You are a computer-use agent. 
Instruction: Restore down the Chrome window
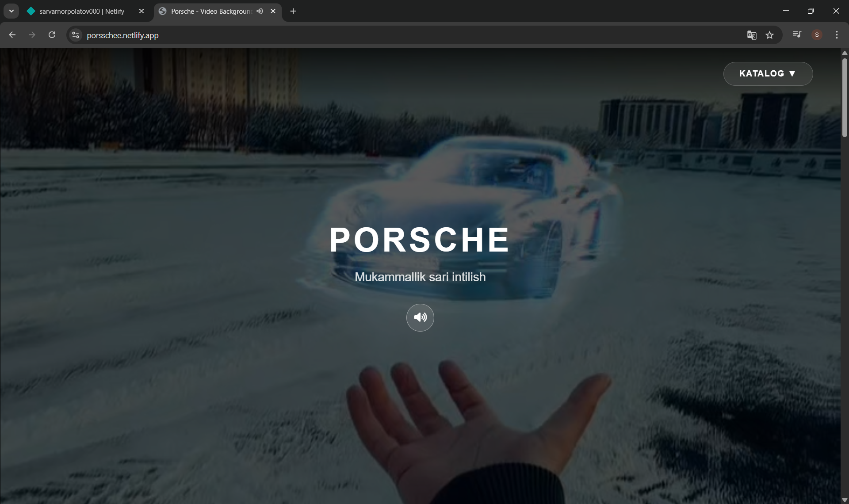point(811,11)
